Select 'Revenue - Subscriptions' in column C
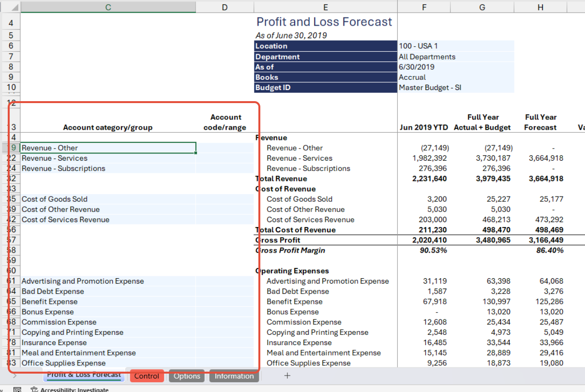 point(108,168)
